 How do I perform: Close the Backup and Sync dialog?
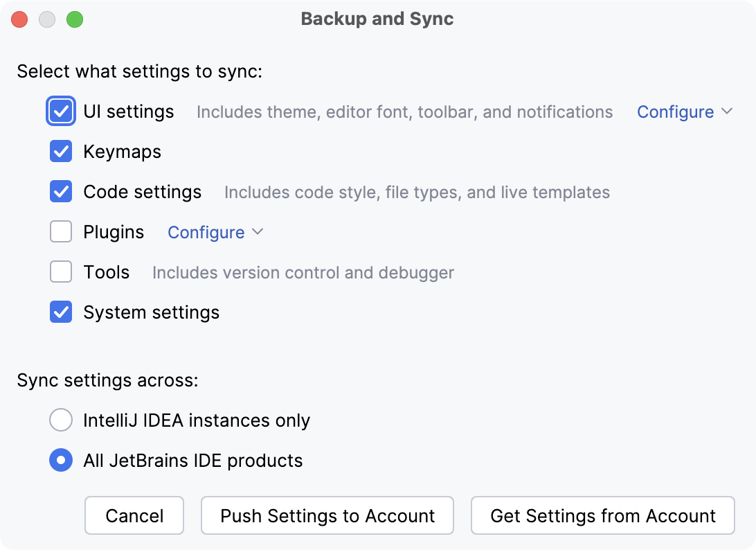click(x=19, y=19)
